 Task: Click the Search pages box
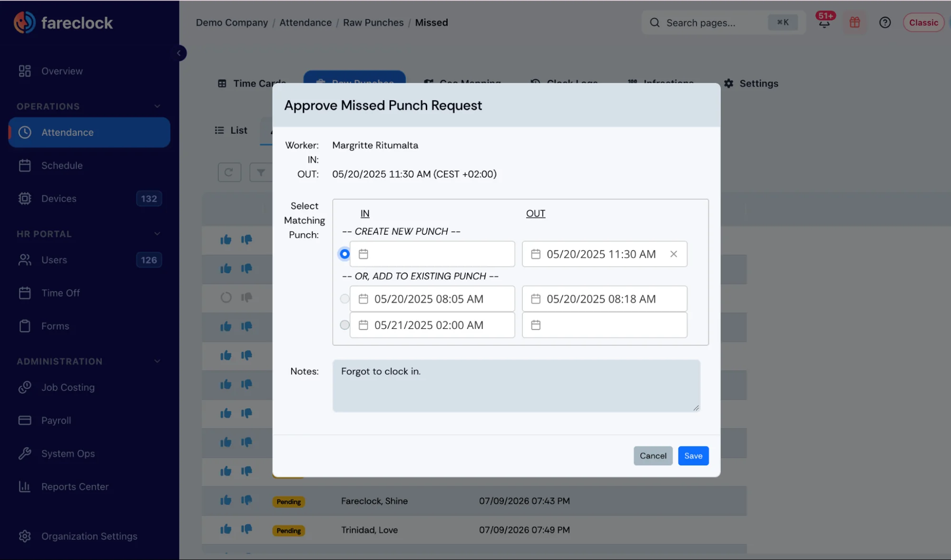click(724, 22)
